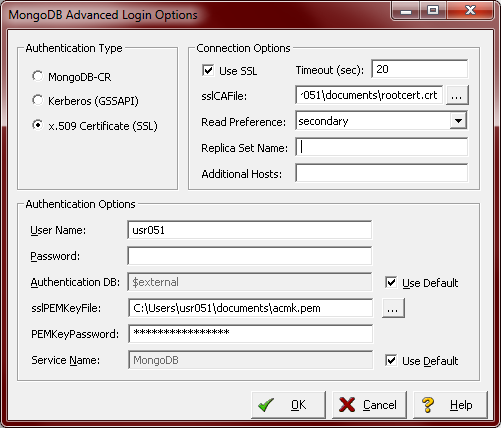
Task: Click the disabled Service Name field
Action: (250, 360)
